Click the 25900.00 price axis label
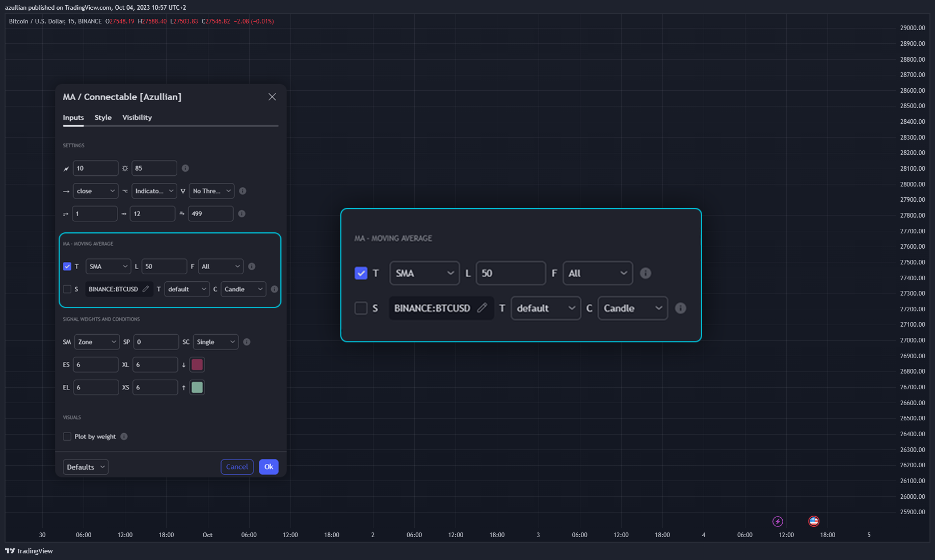The width and height of the screenshot is (935, 560). 912,512
